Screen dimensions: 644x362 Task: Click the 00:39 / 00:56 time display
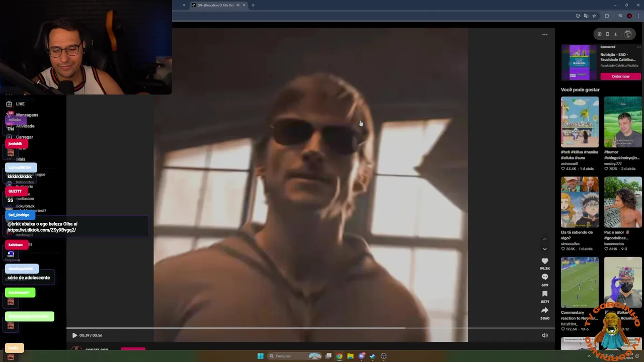[91, 335]
